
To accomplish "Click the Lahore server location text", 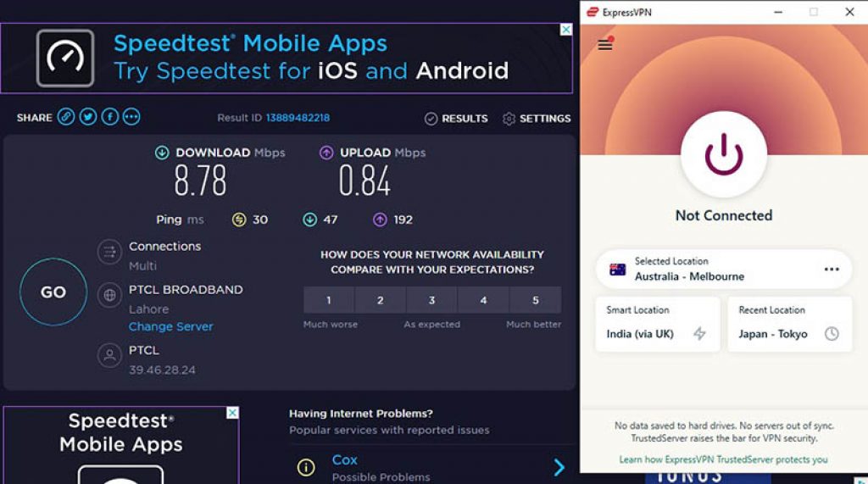I will [149, 309].
